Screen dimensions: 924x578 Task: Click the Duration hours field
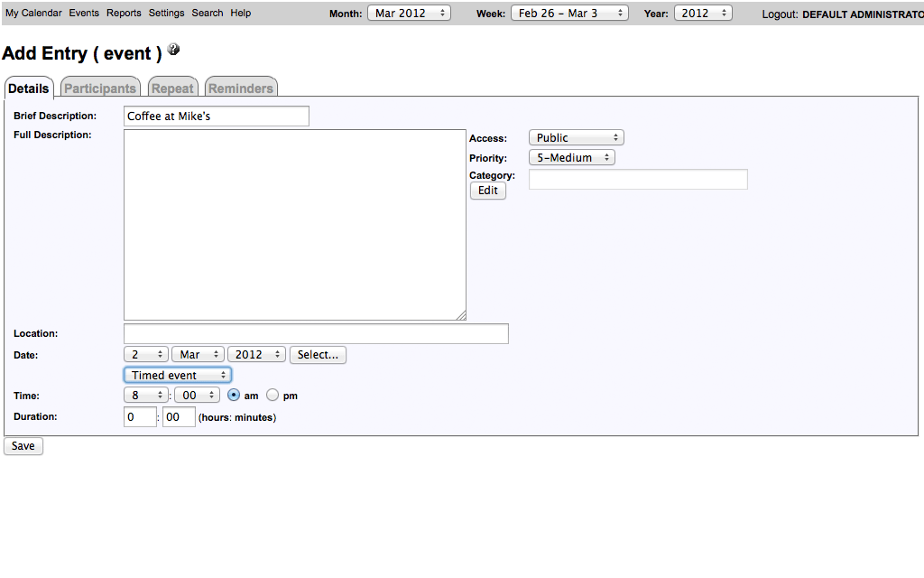140,417
